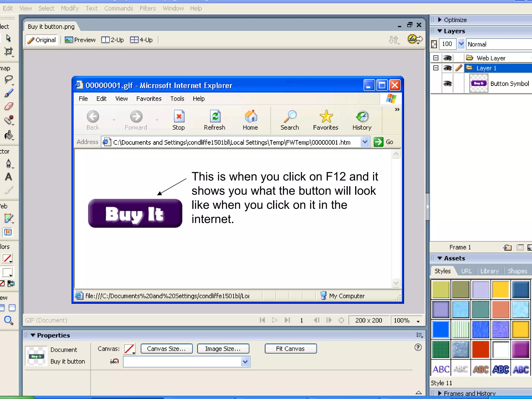Viewport: 532px width, 399px height.
Task: Toggle the Layer 1 pencil lock column
Action: tap(459, 68)
